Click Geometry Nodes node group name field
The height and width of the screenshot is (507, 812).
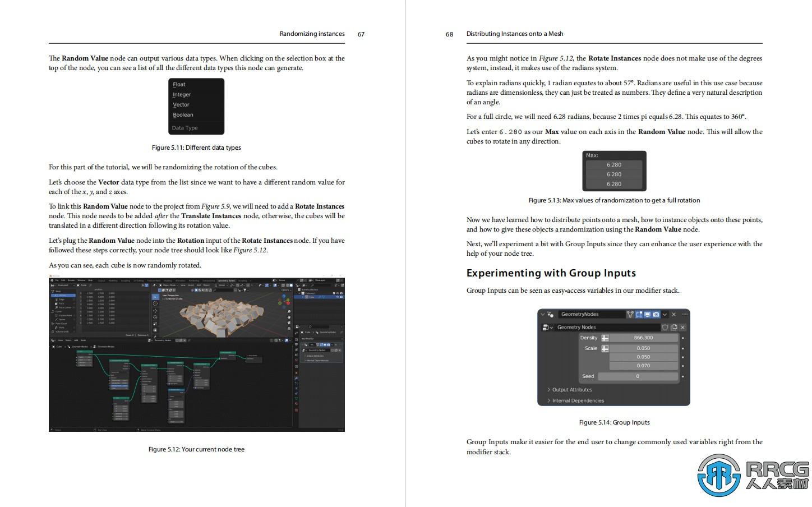coord(608,327)
